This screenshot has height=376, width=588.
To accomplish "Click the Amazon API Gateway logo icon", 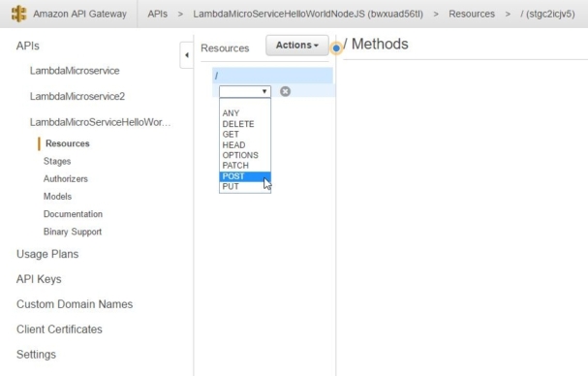I will point(18,14).
